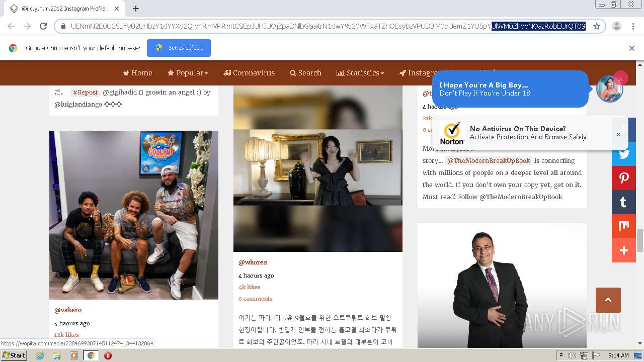
Task: Open wkorea photo of woman in black dress
Action: pos(318,167)
